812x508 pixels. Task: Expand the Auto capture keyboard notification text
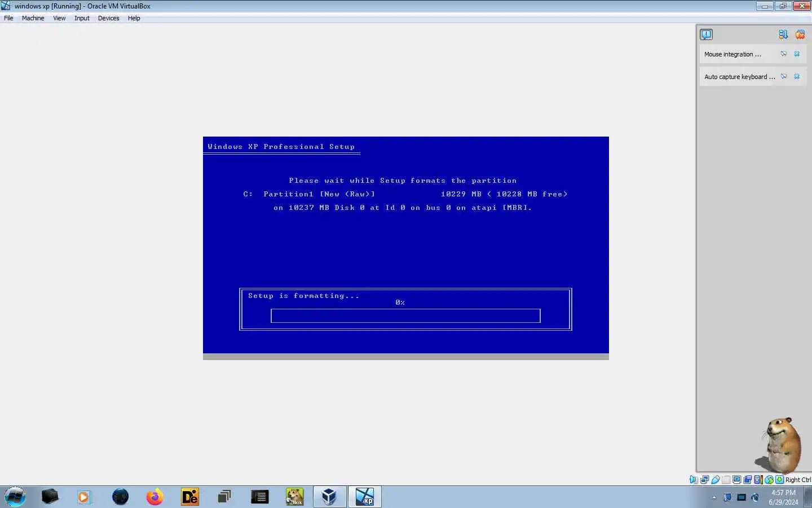(x=739, y=77)
